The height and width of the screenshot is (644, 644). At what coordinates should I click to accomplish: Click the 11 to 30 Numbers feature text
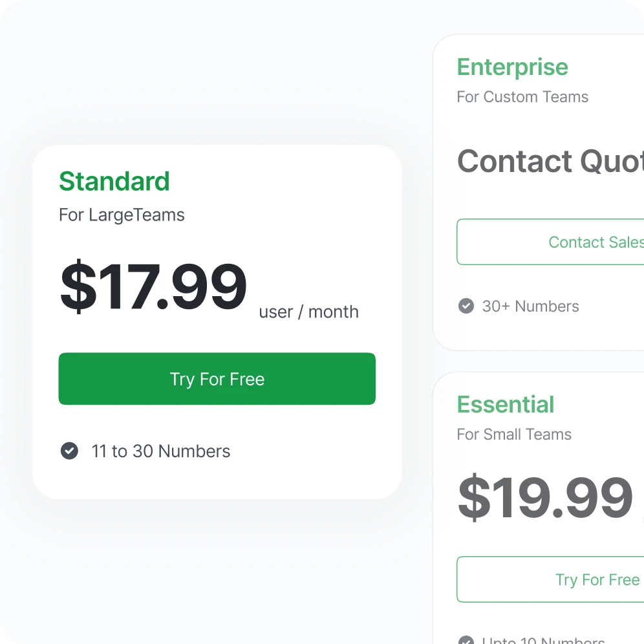click(160, 451)
